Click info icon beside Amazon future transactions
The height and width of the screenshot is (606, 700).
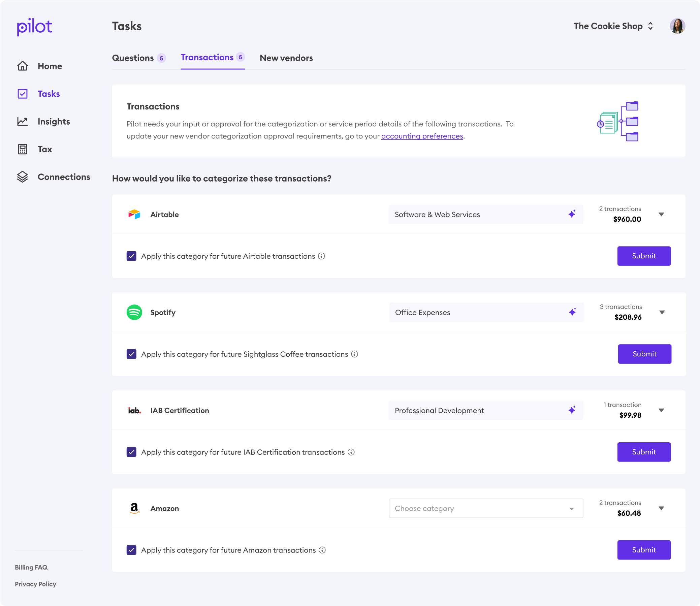(x=322, y=550)
